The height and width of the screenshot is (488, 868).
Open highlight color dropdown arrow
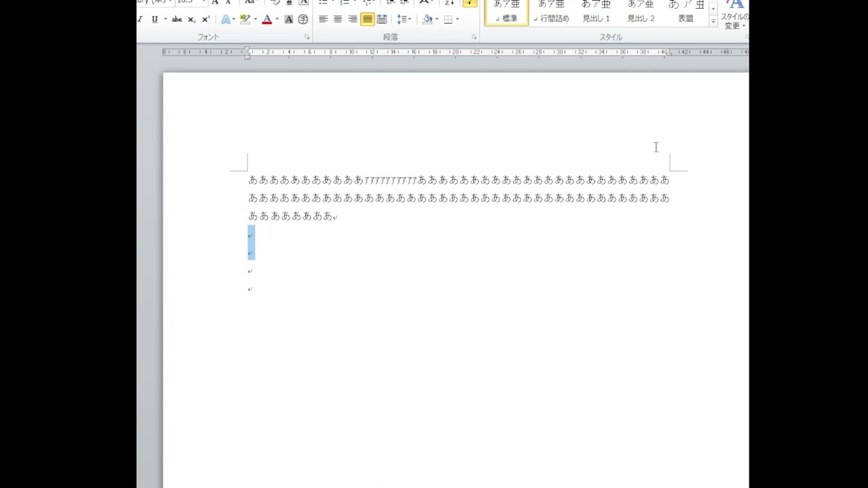tap(254, 20)
